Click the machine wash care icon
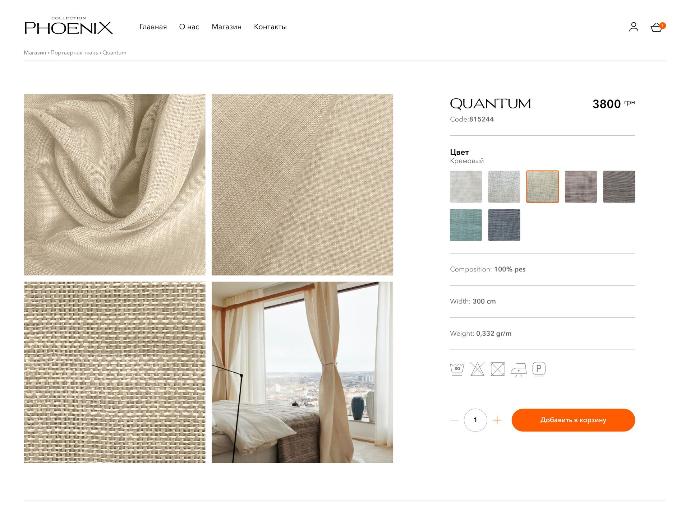Screen dimensions: 690x517 457,369
